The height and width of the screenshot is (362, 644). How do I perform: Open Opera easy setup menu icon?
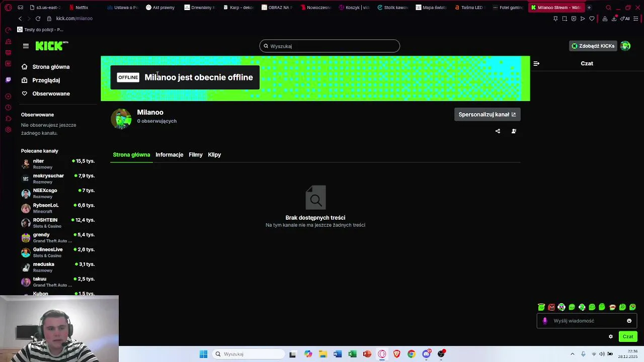pyautogui.click(x=636, y=19)
